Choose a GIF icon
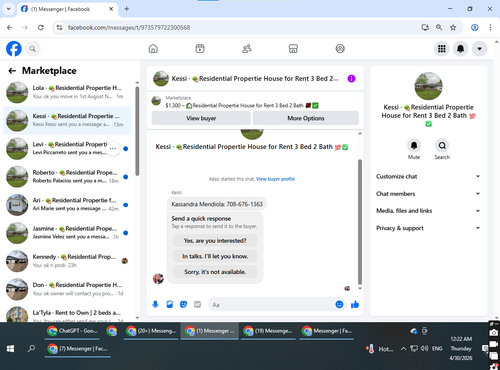 (x=198, y=304)
